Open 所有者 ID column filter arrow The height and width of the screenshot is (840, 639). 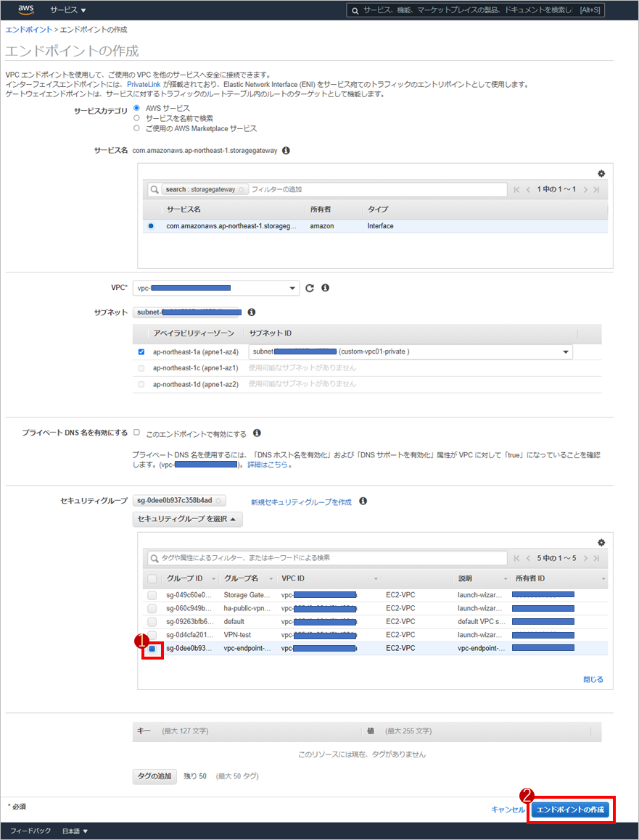(x=603, y=579)
